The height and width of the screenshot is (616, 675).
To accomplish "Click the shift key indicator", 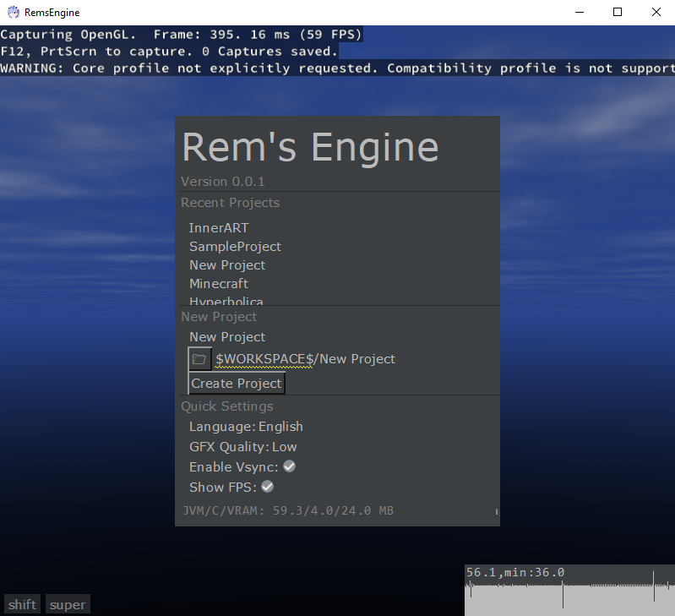I will (x=23, y=604).
